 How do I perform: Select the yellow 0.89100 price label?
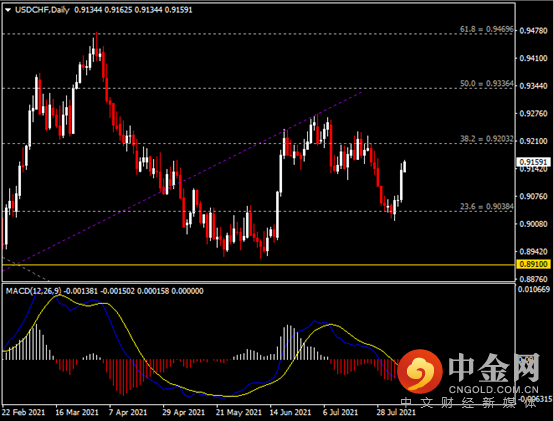534,264
